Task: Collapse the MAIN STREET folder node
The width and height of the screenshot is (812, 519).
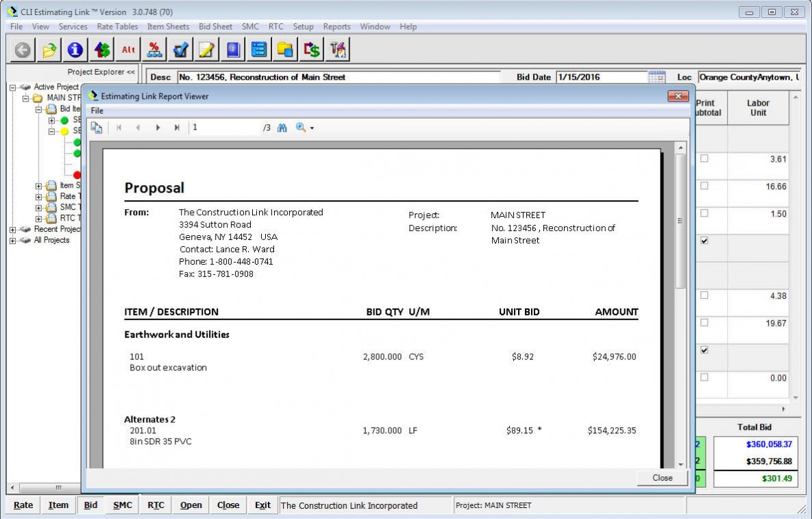Action: tap(25, 98)
